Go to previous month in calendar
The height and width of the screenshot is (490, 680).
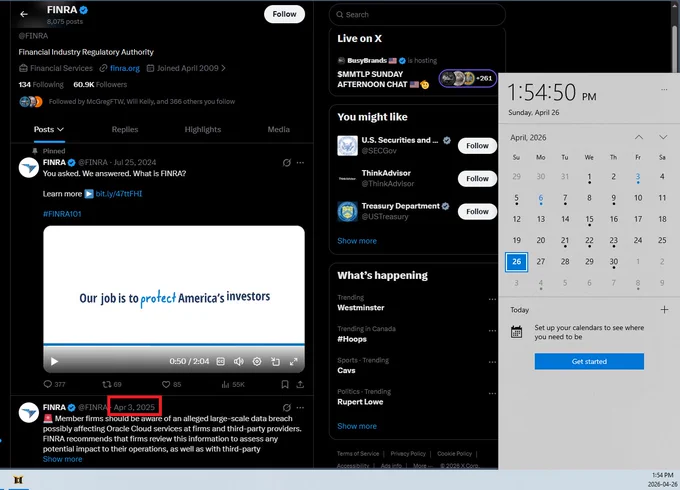[x=639, y=137]
